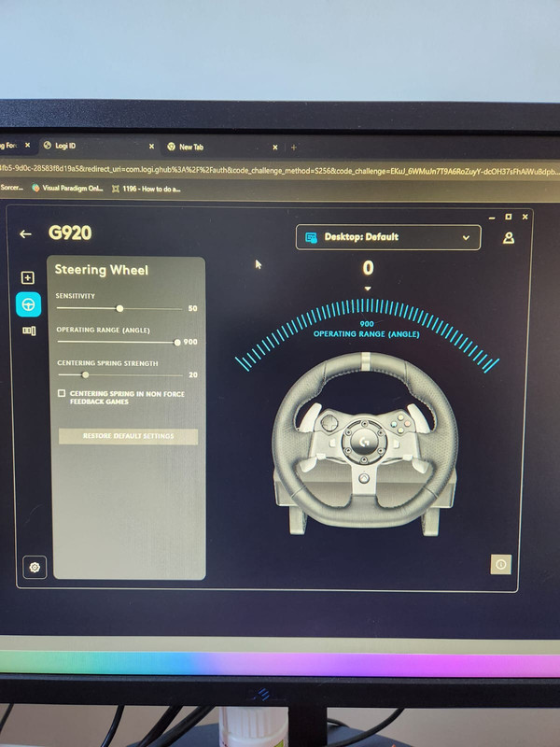Click the profile icon in Desktop dropdown
This screenshot has width=560, height=747.
(x=311, y=237)
